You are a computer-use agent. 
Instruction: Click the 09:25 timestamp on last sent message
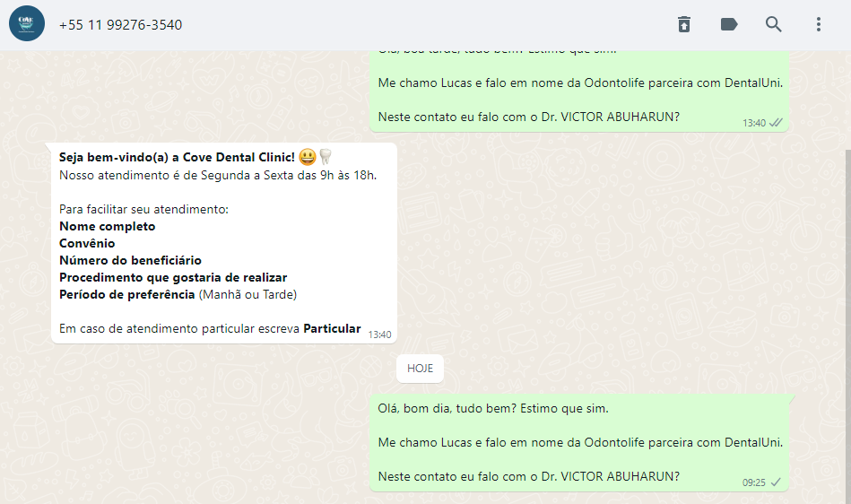point(754,482)
